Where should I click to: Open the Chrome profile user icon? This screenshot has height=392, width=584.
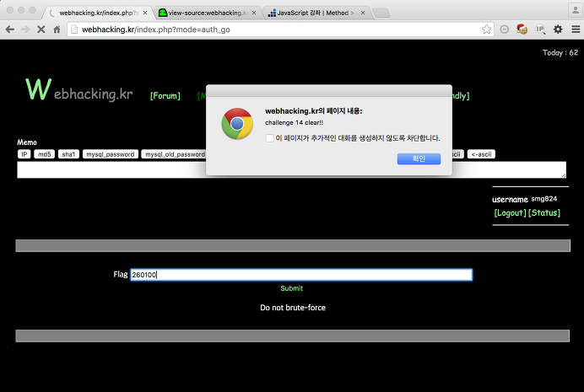(x=576, y=10)
